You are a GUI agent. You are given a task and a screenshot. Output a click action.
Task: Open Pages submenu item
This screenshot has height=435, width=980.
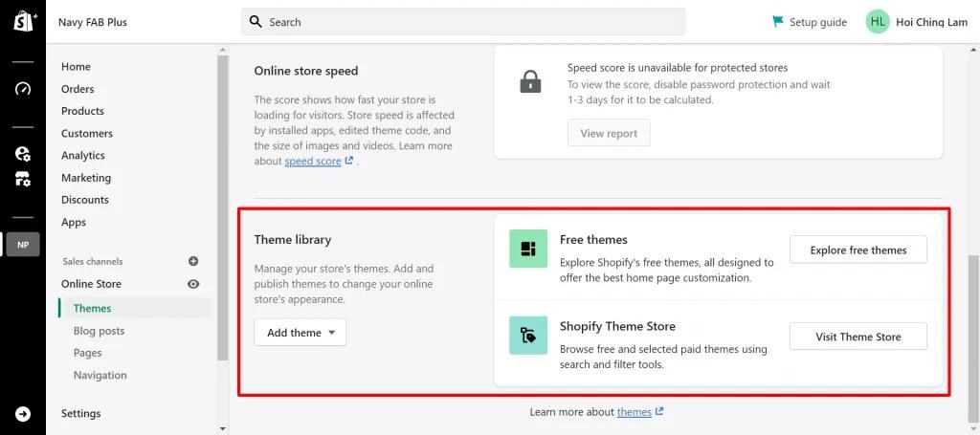87,353
